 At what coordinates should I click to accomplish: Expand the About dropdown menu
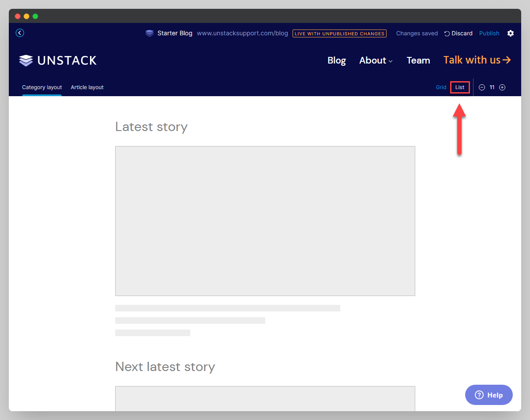(376, 60)
